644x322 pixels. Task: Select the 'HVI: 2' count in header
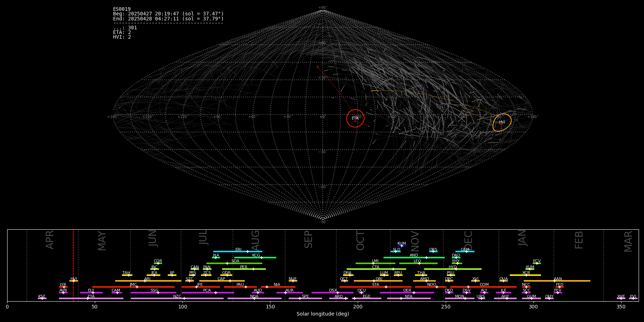122,37
